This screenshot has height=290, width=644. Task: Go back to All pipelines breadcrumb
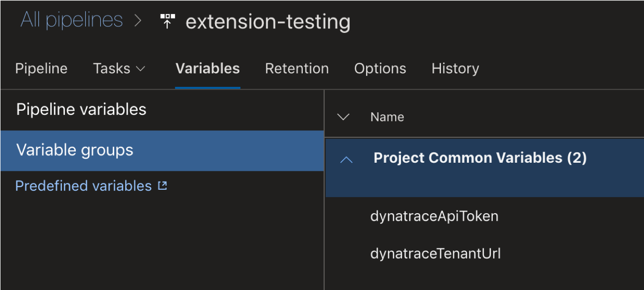click(71, 20)
